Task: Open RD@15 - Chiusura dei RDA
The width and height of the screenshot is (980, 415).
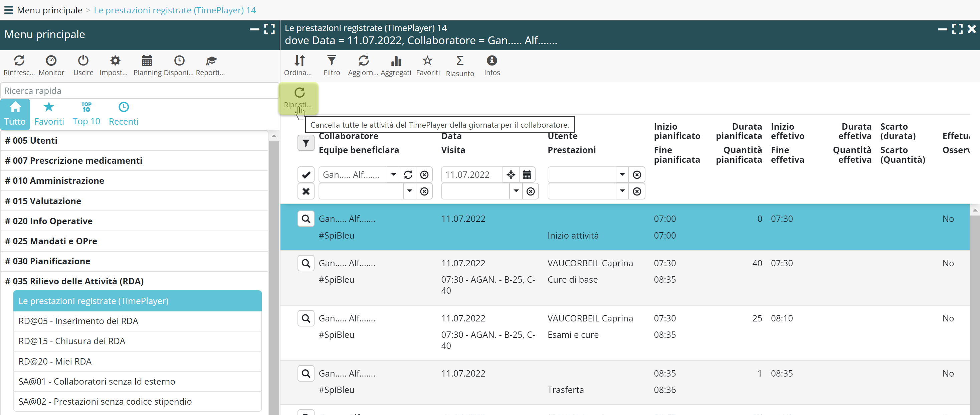Action: pos(72,341)
